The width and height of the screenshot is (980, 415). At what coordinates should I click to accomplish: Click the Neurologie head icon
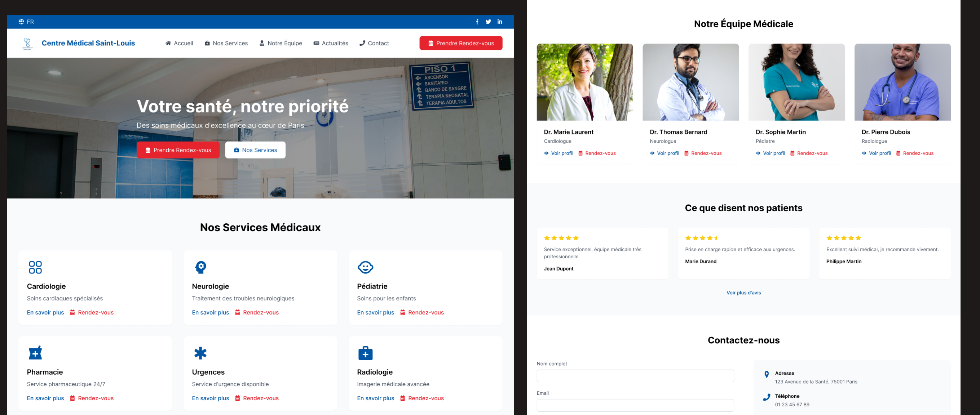click(200, 267)
